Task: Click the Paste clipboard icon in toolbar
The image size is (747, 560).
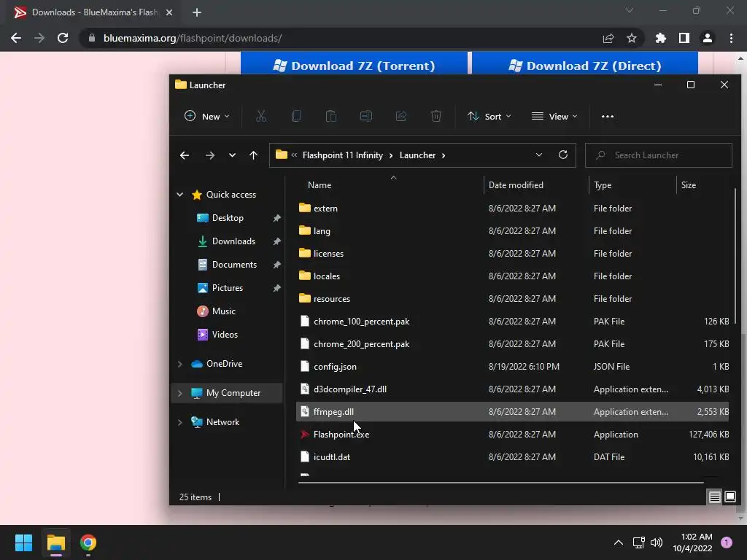Action: click(331, 116)
